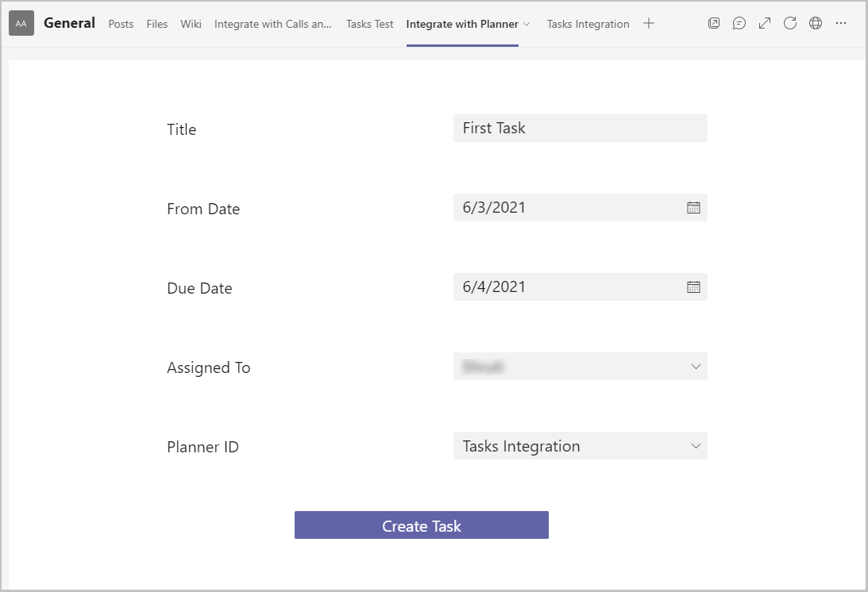Expand the Assigned To dropdown
The image size is (868, 592).
pyautogui.click(x=696, y=367)
